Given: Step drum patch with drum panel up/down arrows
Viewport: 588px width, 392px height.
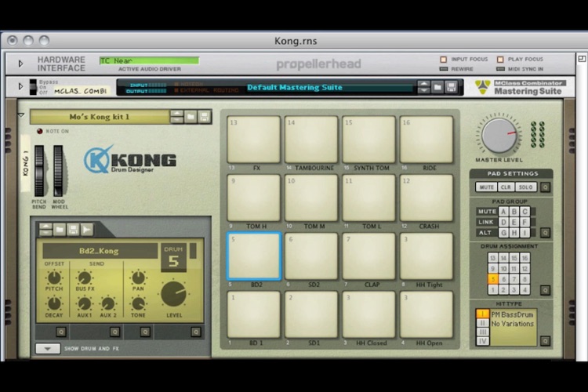Looking at the screenshot, I should (45, 229).
